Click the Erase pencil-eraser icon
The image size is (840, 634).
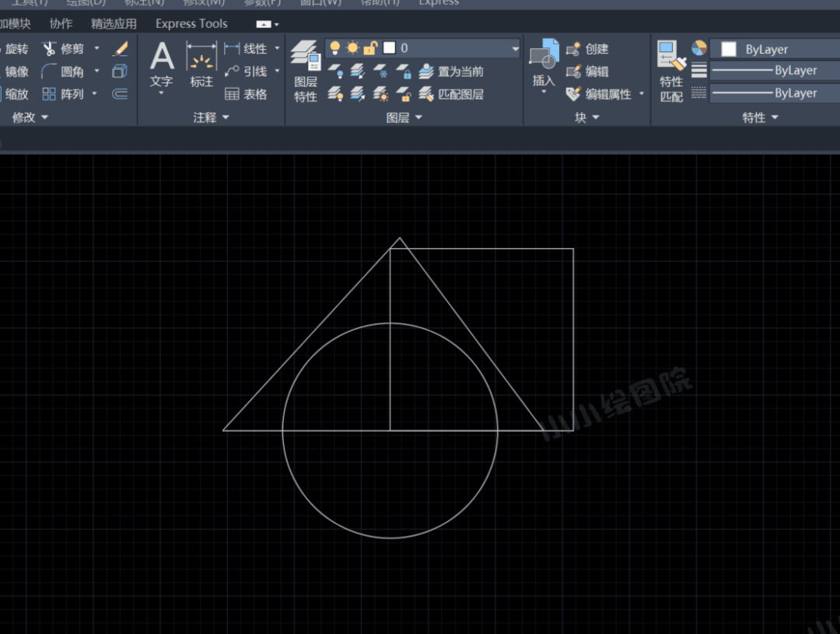(x=120, y=49)
